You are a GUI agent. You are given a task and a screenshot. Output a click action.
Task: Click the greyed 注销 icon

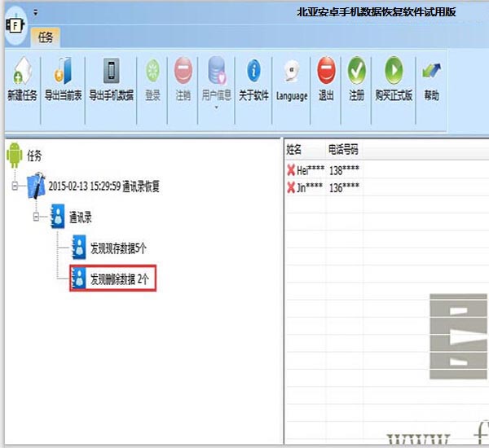pos(183,71)
